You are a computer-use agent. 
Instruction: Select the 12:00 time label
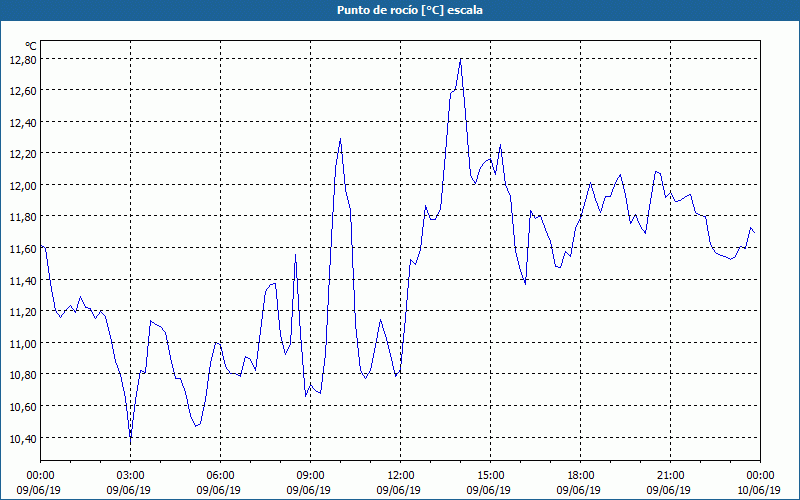(x=401, y=476)
